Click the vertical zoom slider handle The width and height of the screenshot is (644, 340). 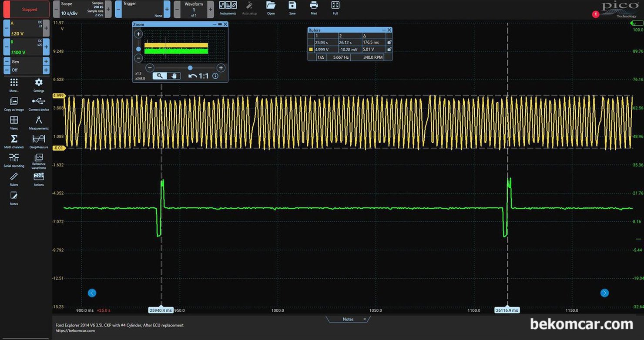pos(138,49)
